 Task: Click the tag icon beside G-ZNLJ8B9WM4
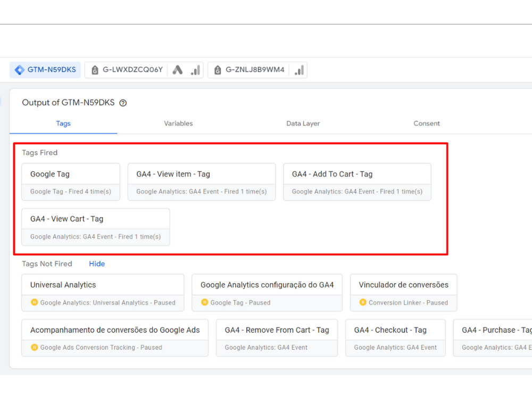pyautogui.click(x=218, y=70)
